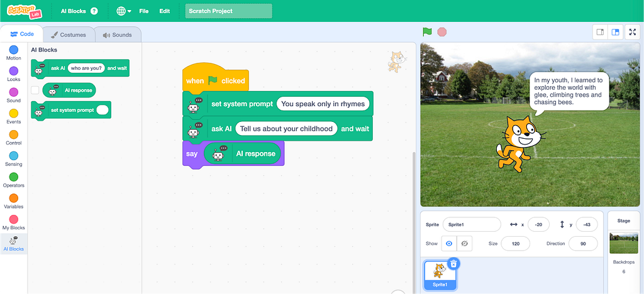This screenshot has width=644, height=294.
Task: Click the palette AI response reporter block
Action: tap(69, 90)
